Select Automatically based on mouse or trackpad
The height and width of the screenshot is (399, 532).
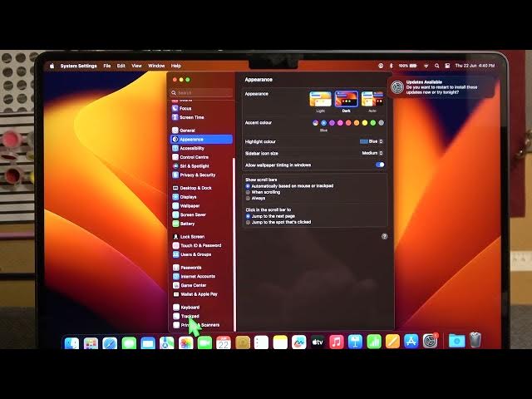click(x=248, y=186)
